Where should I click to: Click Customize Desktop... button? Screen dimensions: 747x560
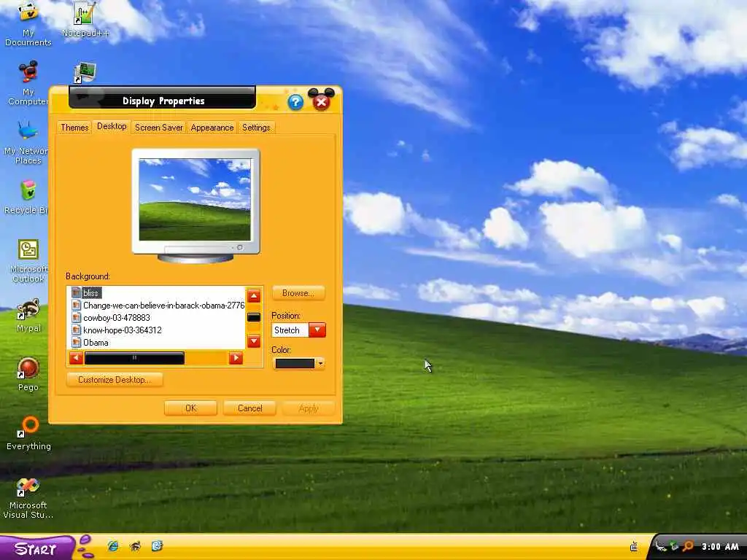(115, 379)
